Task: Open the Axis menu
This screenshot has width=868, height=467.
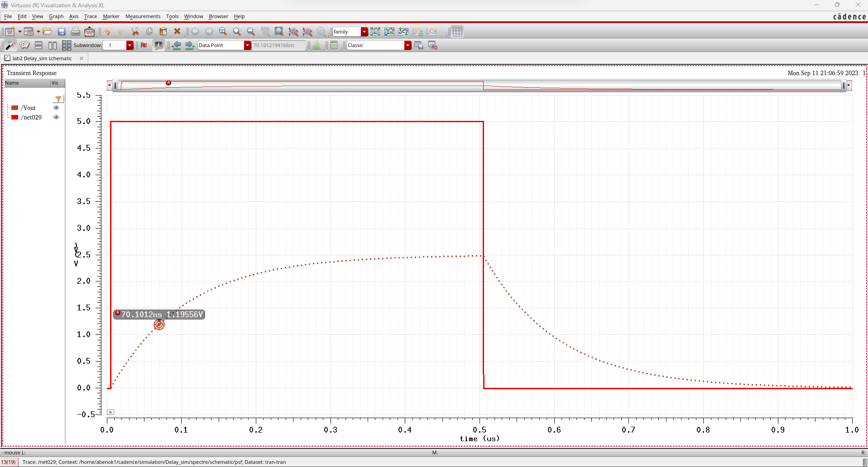Action: pyautogui.click(x=74, y=16)
